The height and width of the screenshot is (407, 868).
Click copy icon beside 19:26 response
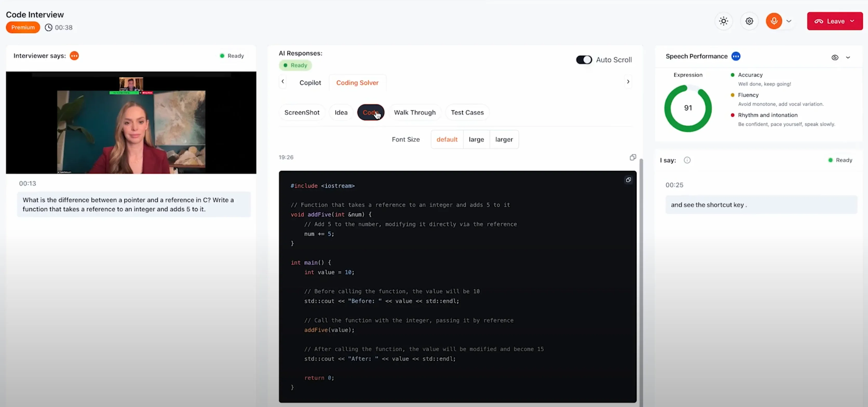tap(633, 157)
